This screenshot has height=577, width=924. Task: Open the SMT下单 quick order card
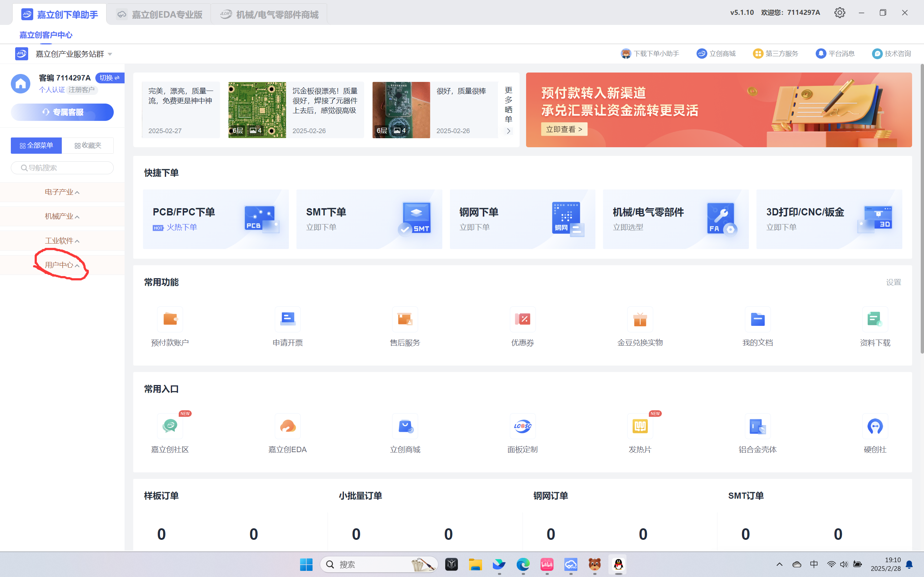369,219
